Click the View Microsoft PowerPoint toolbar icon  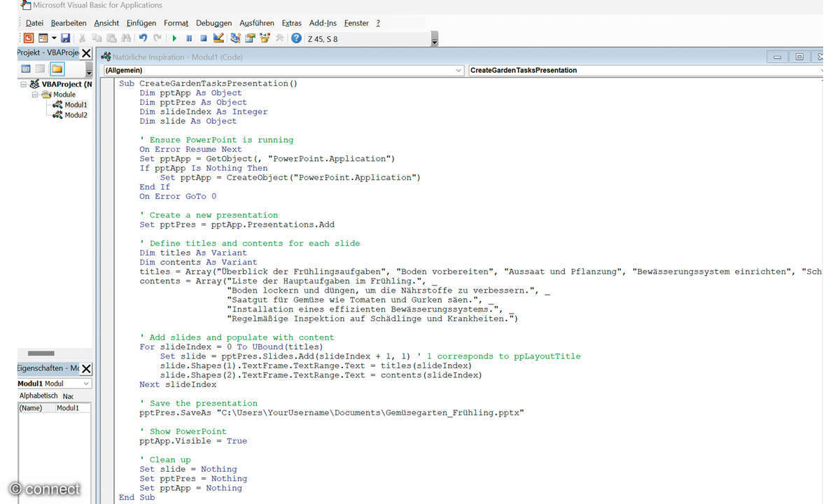(28, 38)
